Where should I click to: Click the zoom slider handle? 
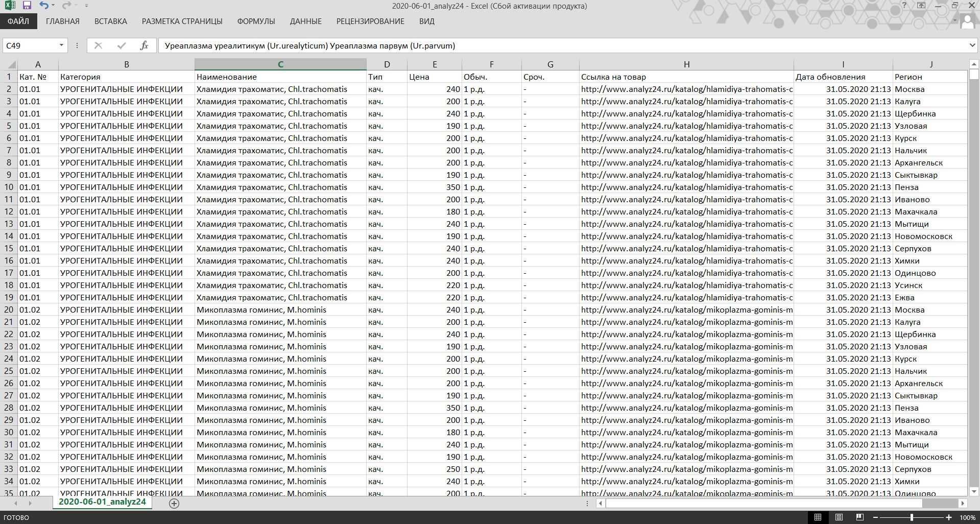[x=912, y=517]
